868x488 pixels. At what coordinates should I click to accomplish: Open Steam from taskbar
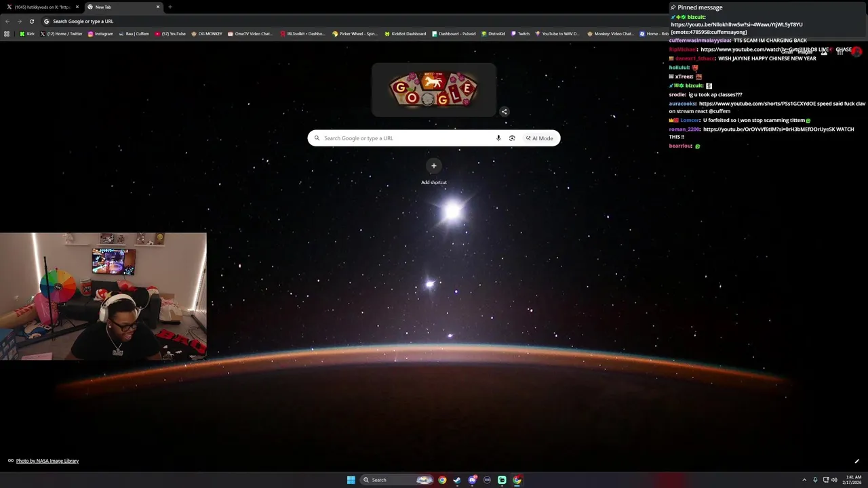pyautogui.click(x=457, y=480)
